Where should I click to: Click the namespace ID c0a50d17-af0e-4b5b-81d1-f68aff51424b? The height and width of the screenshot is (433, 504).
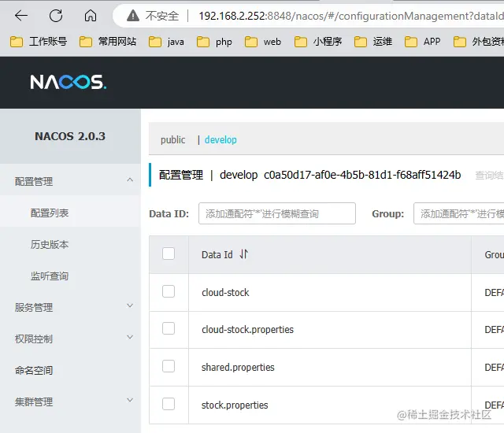(362, 175)
